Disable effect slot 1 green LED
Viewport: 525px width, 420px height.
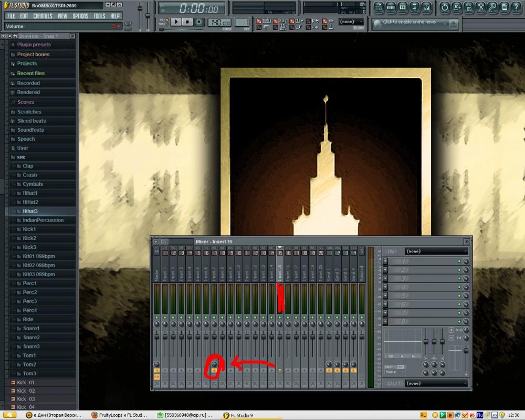(459, 261)
